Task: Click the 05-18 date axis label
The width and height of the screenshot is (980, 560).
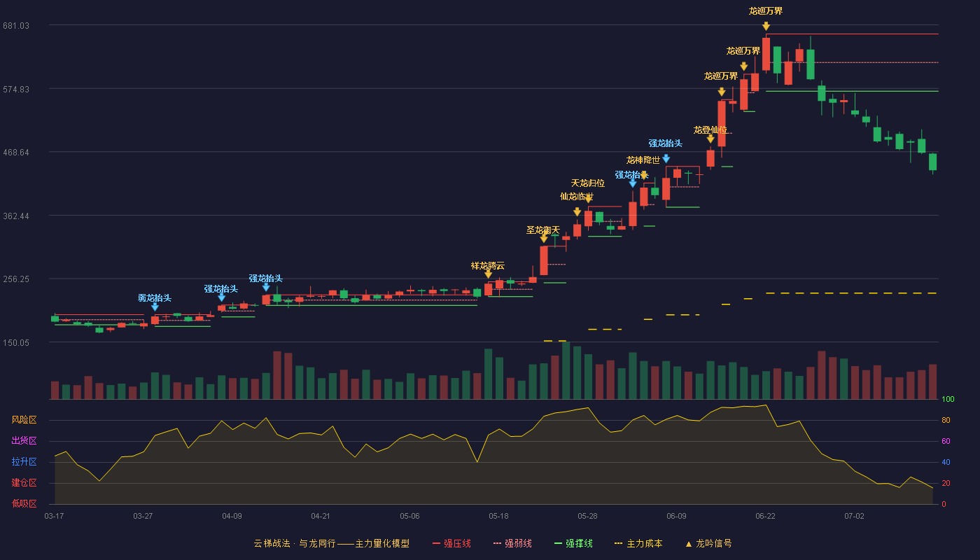Action: 498,516
